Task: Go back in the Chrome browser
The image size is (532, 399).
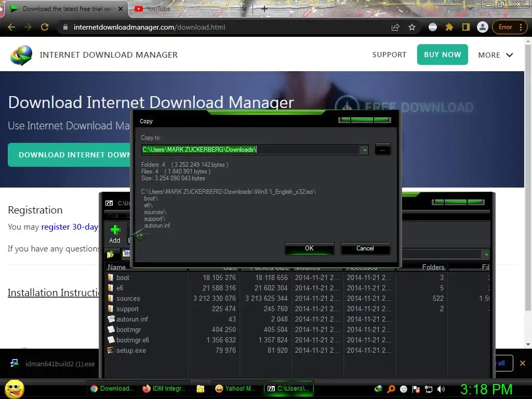Action: pyautogui.click(x=11, y=27)
